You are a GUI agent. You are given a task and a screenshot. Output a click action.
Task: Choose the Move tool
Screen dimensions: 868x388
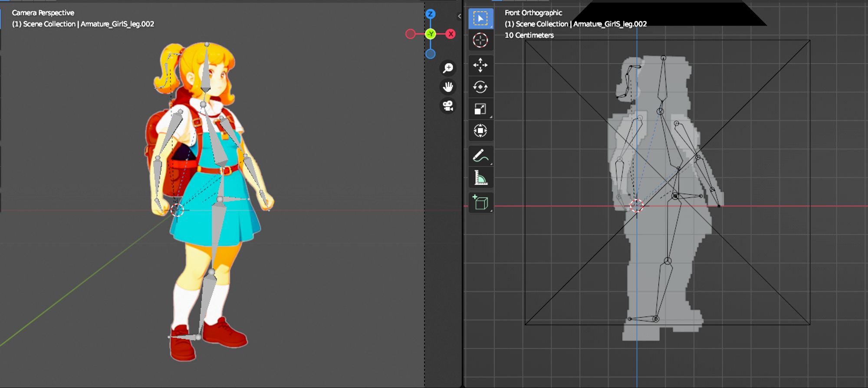click(x=480, y=65)
